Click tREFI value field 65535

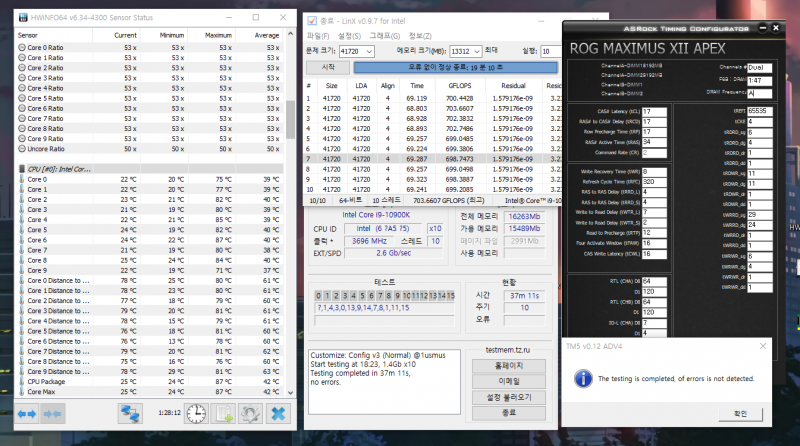tap(760, 111)
